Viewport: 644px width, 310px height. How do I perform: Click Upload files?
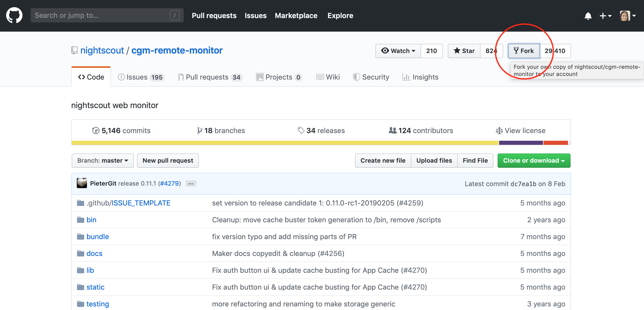pos(434,161)
